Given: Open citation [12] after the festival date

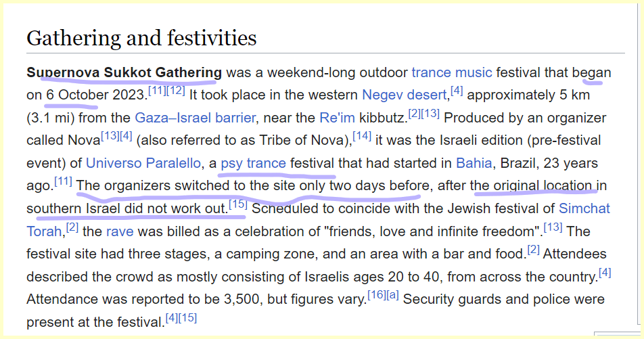Looking at the screenshot, I should tap(175, 90).
